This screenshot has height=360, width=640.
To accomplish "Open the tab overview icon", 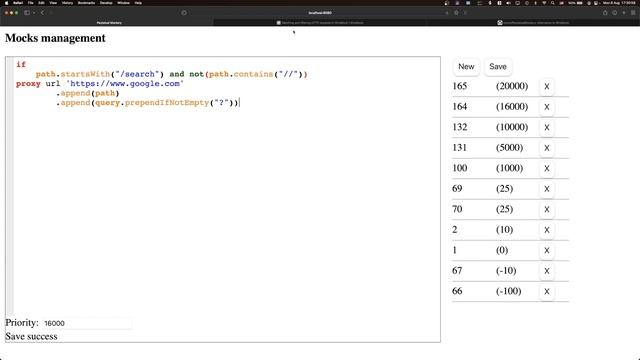I will coord(633,13).
